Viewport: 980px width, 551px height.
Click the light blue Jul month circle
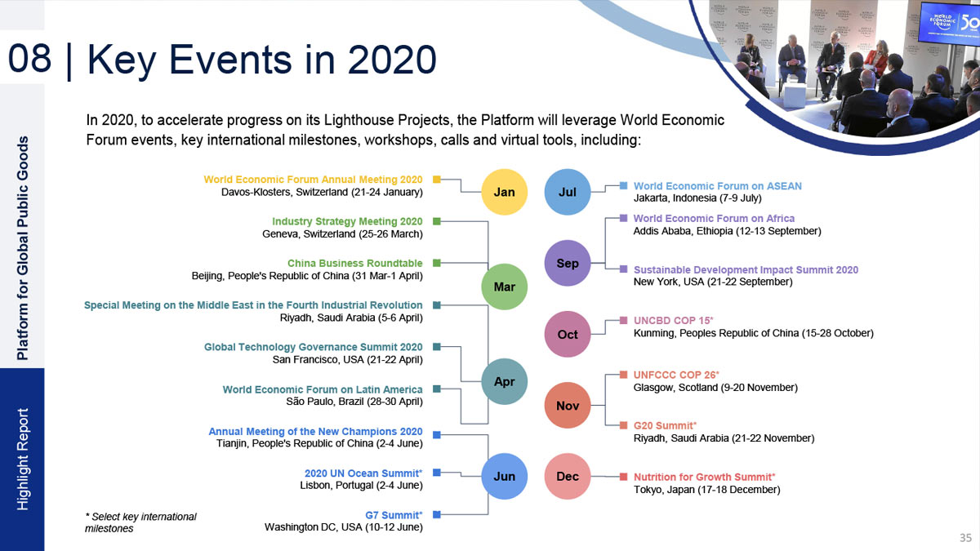(x=567, y=193)
